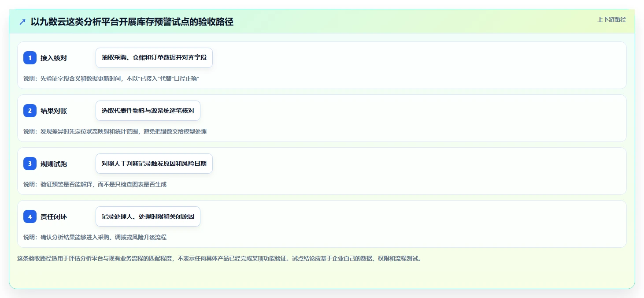
Task: Click the arrow icon beside the title
Action: (x=22, y=22)
